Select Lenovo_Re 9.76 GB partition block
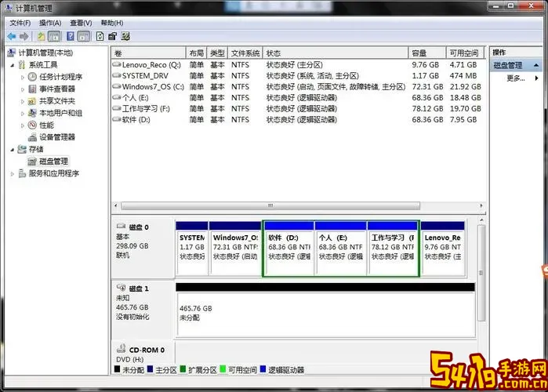Screen dimensions: 548x392 tap(443, 249)
